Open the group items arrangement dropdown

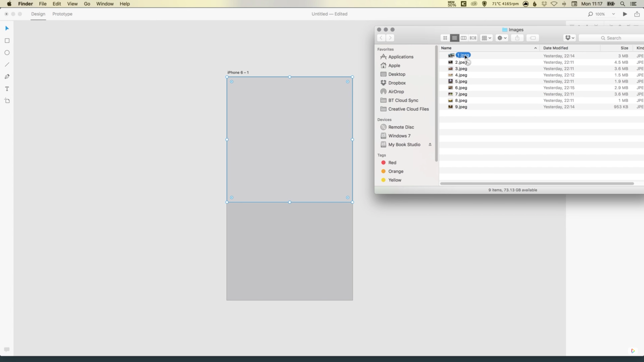pos(486,38)
